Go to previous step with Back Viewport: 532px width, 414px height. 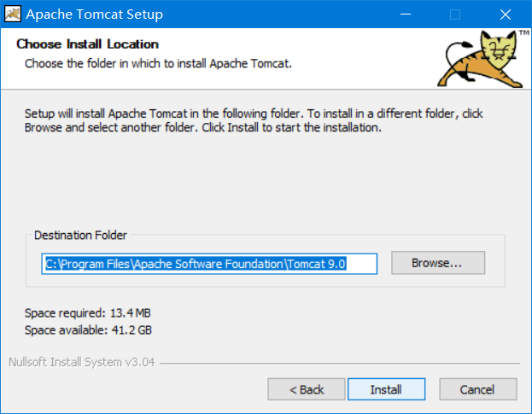(x=307, y=389)
